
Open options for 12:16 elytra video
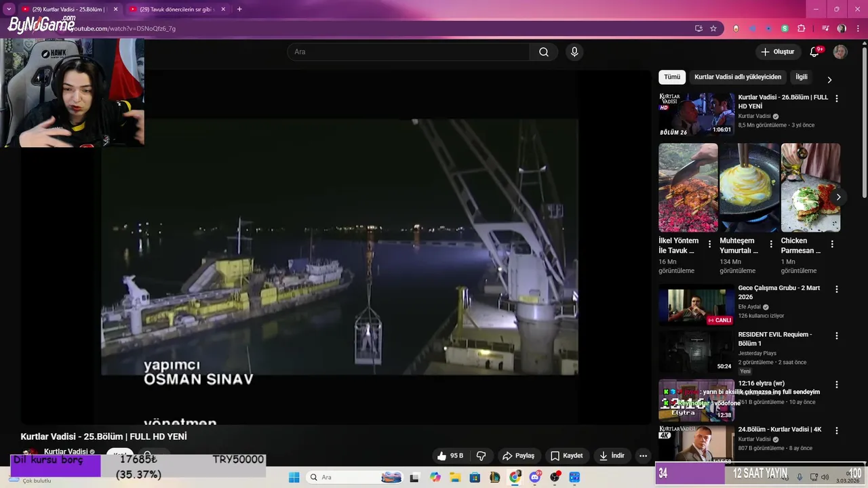click(x=836, y=384)
